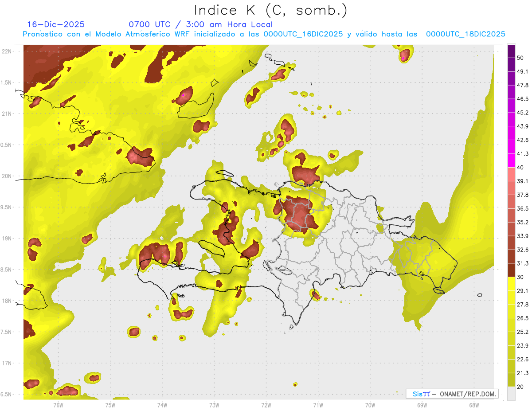Click the color bar value 49.1
Viewport: 532px width, 411px height.
523,71
